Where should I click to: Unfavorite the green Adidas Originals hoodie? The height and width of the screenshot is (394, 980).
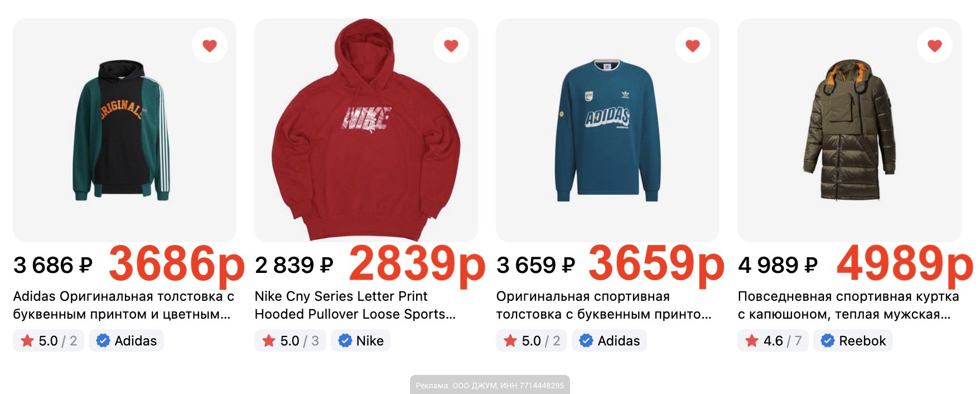click(x=210, y=45)
